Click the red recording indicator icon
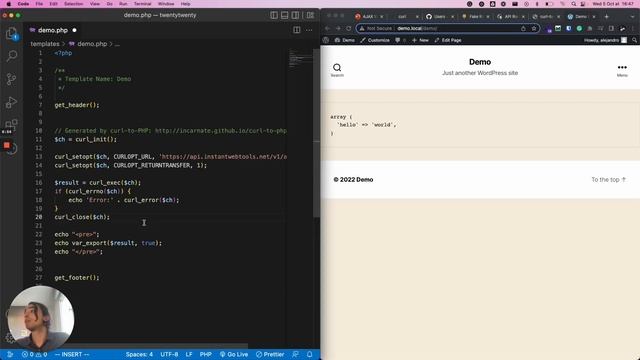Image resolution: width=640 pixels, height=360 pixels. pyautogui.click(x=7, y=145)
